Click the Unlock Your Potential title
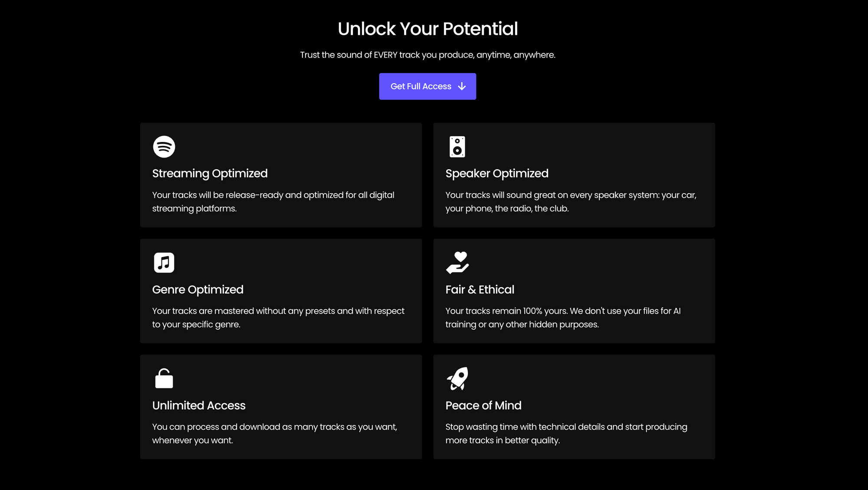Viewport: 868px width, 490px height. pyautogui.click(x=428, y=29)
